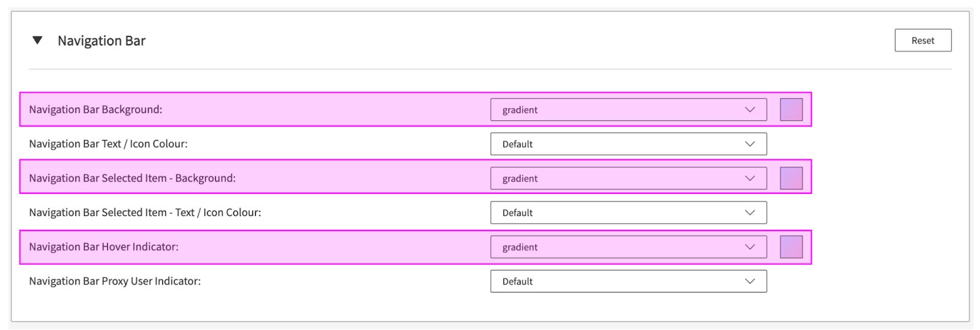Viewport: 980px width, 330px height.
Task: Click the Reset button
Action: click(922, 40)
